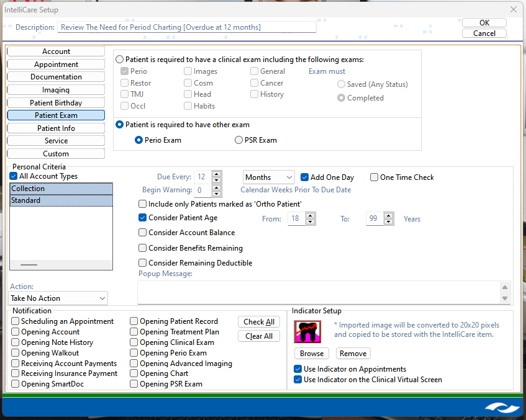Click the Clear All notifications button

[259, 336]
